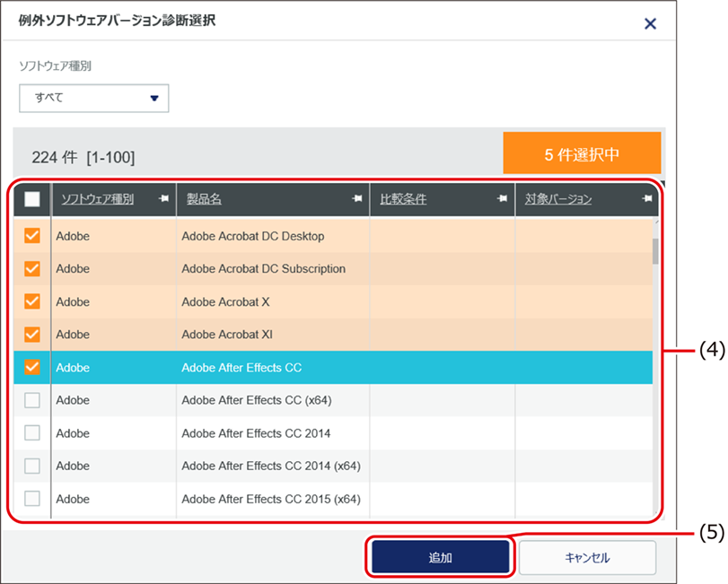728x584 pixels.
Task: Check Adobe After Effects CC 2015 (x64)
Action: click(x=32, y=499)
